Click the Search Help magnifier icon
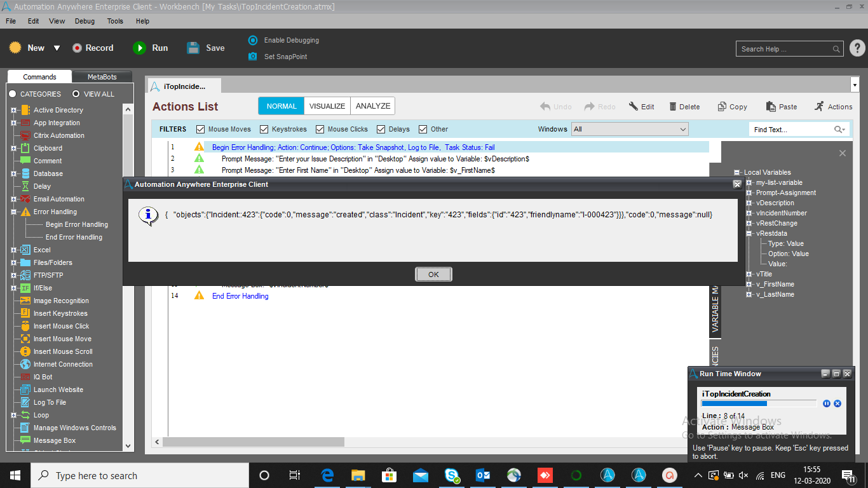The height and width of the screenshot is (488, 868). point(836,49)
